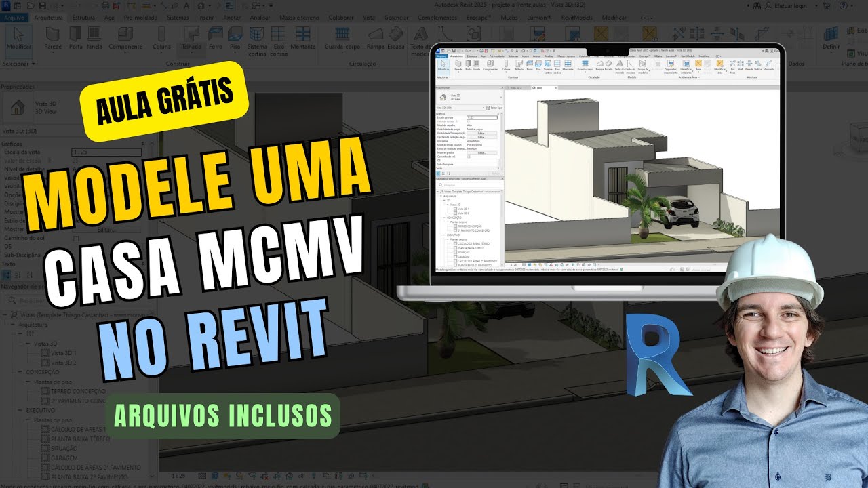Screen dimensions: 868x488
Task: Expand the Selecionar panel dropdown in background ribbon
Action: pos(33,64)
